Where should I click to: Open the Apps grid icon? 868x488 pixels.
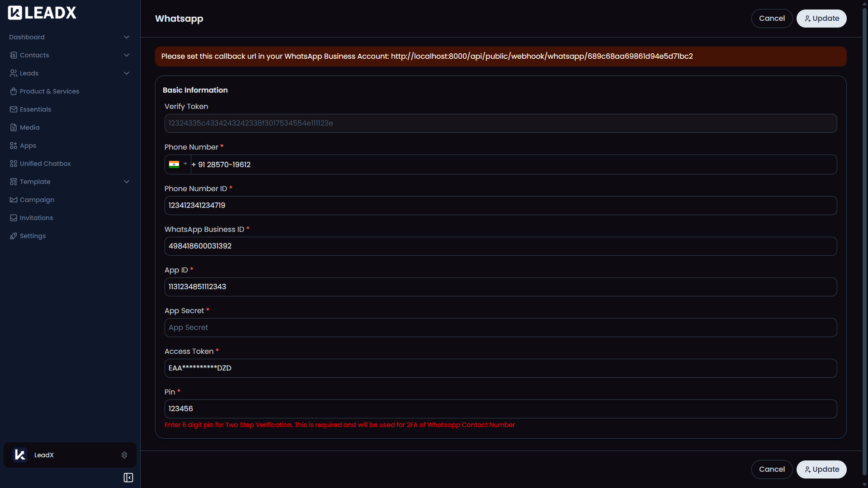pos(14,145)
